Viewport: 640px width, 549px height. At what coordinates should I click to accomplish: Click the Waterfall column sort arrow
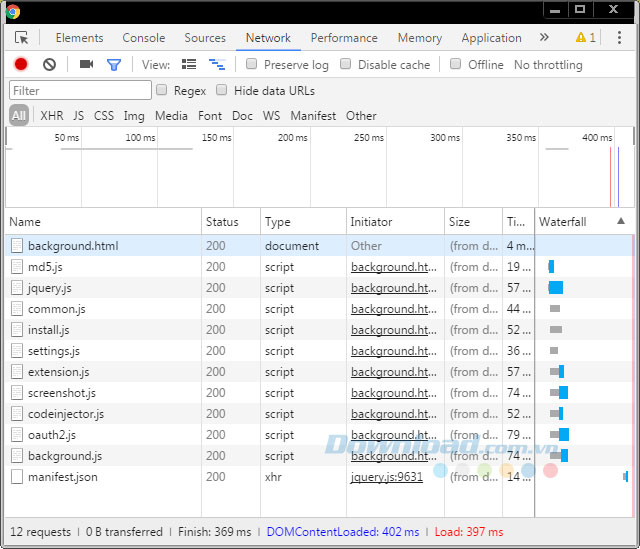[x=621, y=221]
